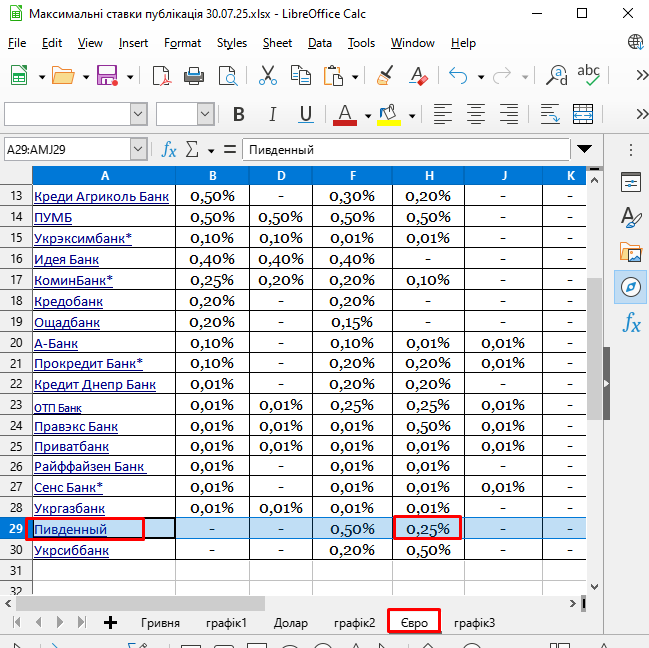
Task: Run the spelling check
Action: [588, 76]
